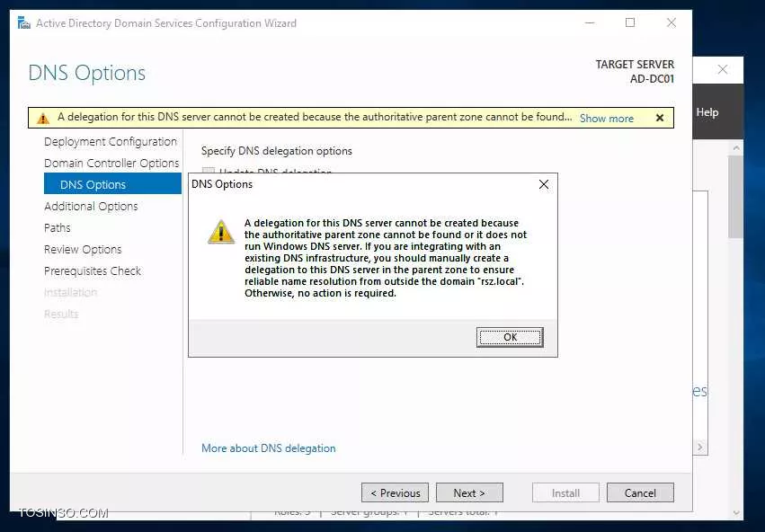
Task: Click the warning icon in the yellow banner
Action: (x=43, y=118)
